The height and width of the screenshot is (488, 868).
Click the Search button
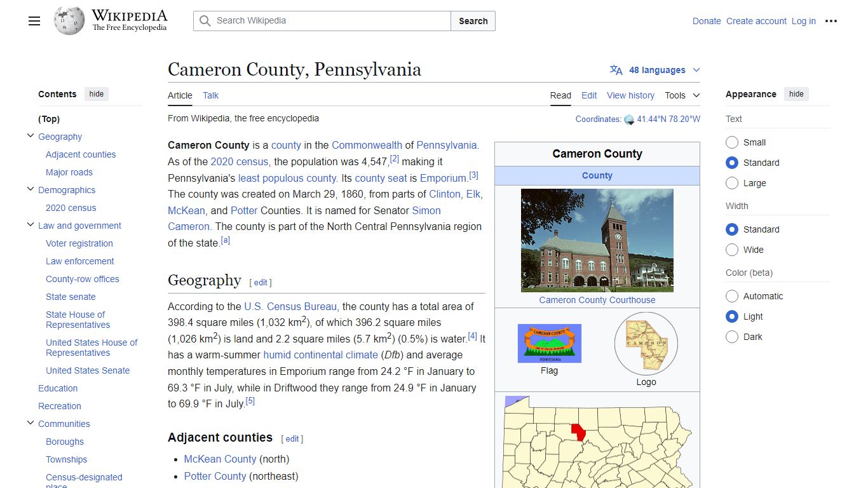coord(473,21)
